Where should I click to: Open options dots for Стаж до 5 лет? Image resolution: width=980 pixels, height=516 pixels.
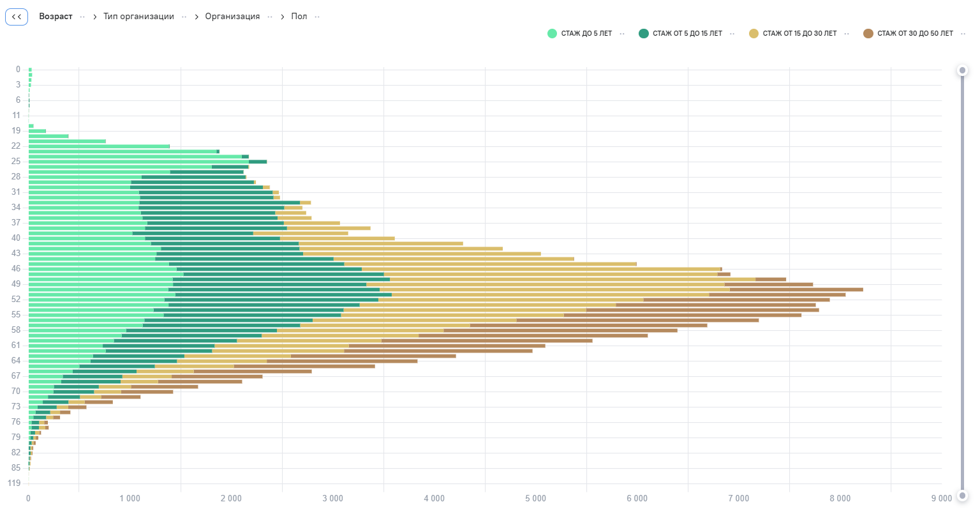(x=622, y=34)
